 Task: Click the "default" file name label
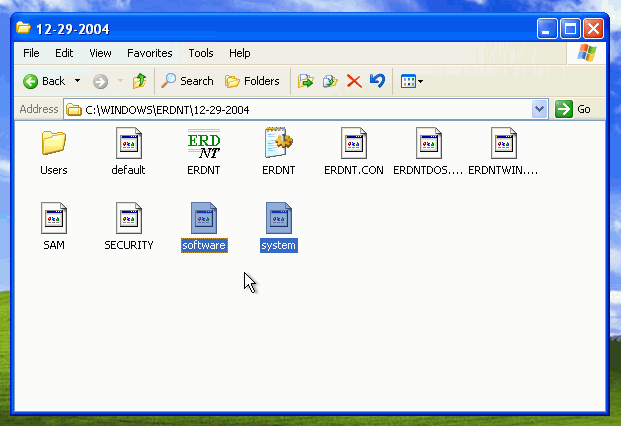(x=128, y=170)
